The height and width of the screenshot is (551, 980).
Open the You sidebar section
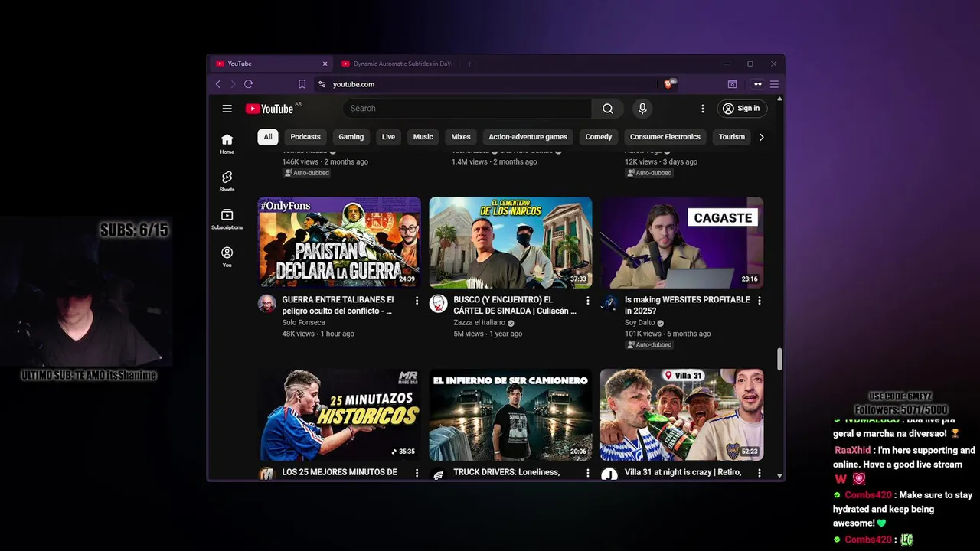pos(227,256)
